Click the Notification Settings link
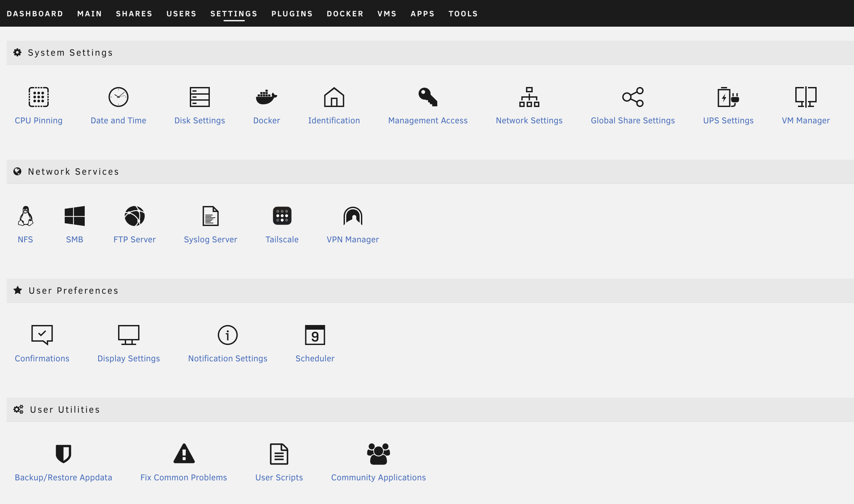Viewport: 854px width, 504px height. pos(228,358)
